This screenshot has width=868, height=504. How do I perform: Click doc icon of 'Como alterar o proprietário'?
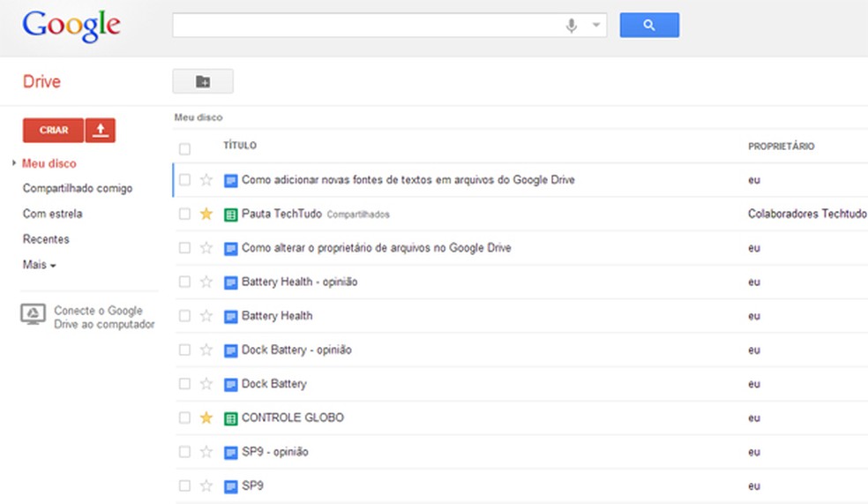[230, 249]
